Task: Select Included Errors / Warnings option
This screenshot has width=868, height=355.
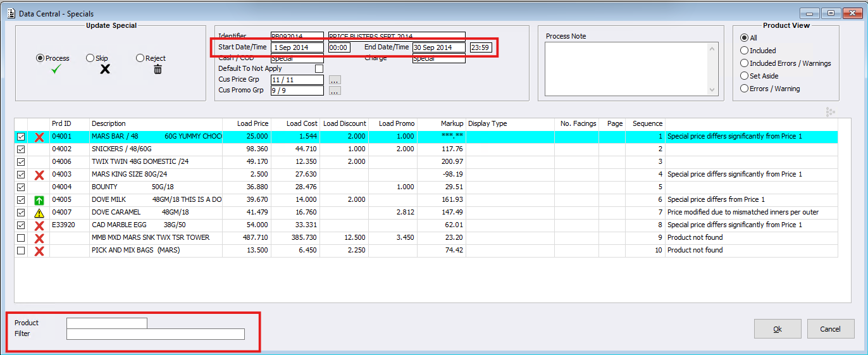Action: pos(745,63)
